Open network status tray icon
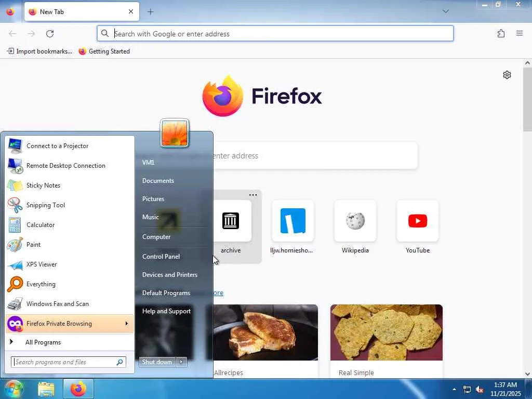Image resolution: width=532 pixels, height=399 pixels. pos(467,390)
